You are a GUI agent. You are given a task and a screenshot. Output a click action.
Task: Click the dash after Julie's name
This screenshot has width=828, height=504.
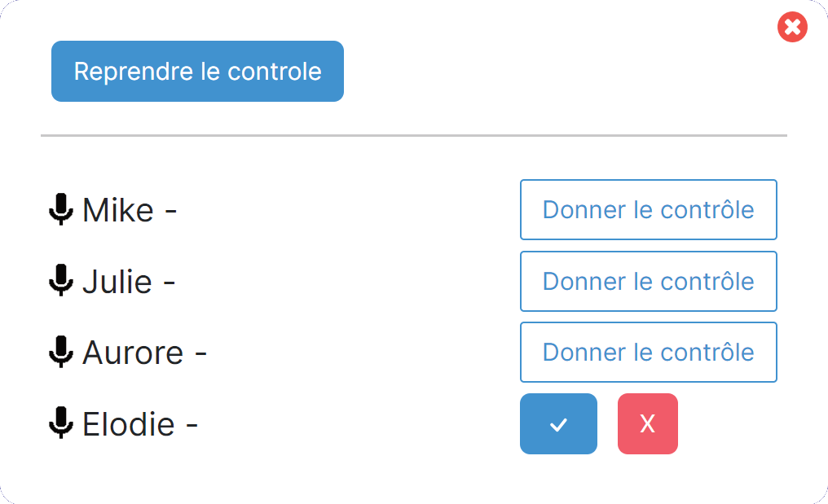coord(169,283)
